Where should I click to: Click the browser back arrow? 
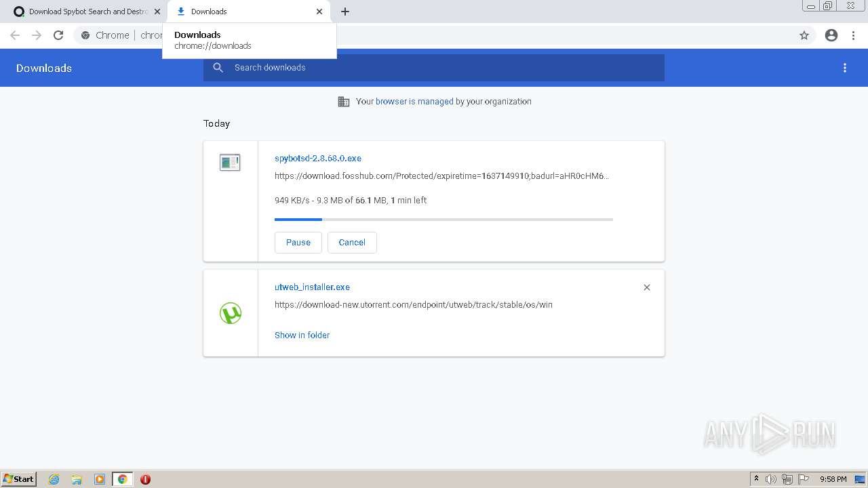pos(15,35)
